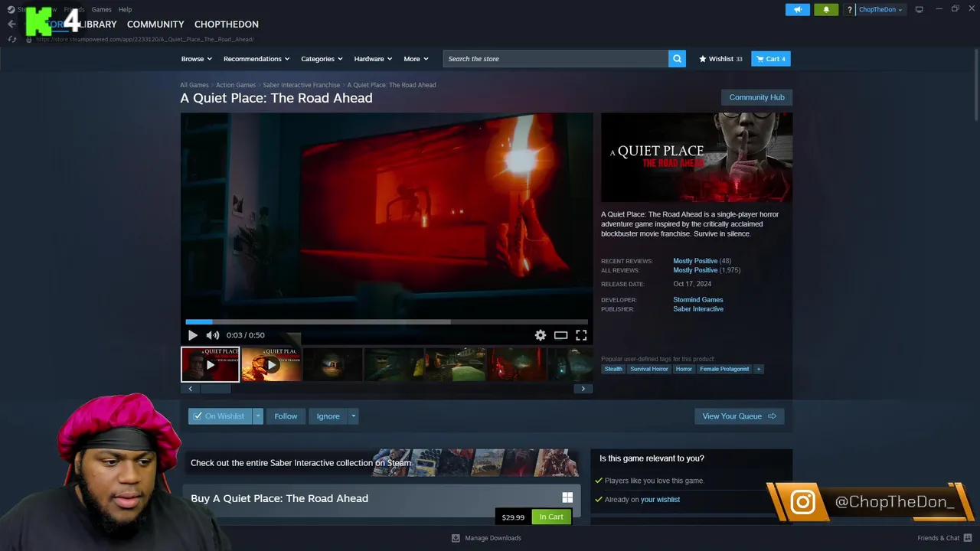Switch to the COMMUNITY tab
This screenshot has height=551, width=980.
(x=155, y=24)
